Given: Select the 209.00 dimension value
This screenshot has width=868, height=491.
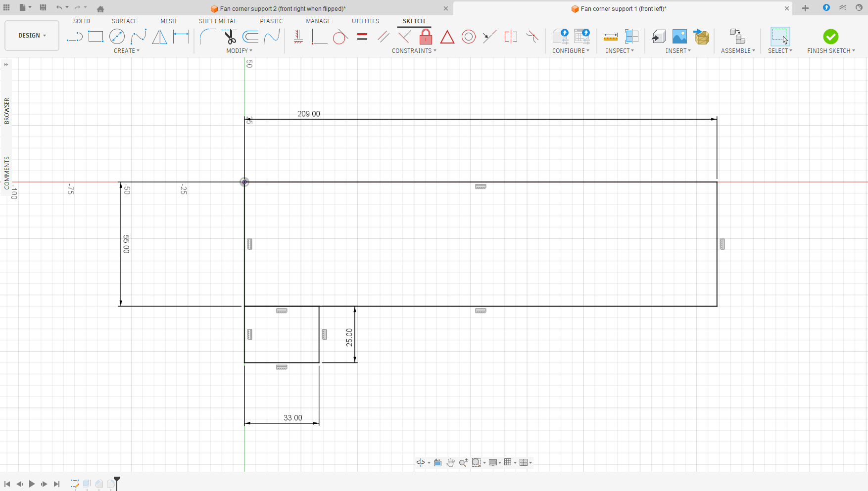Looking at the screenshot, I should (x=309, y=114).
